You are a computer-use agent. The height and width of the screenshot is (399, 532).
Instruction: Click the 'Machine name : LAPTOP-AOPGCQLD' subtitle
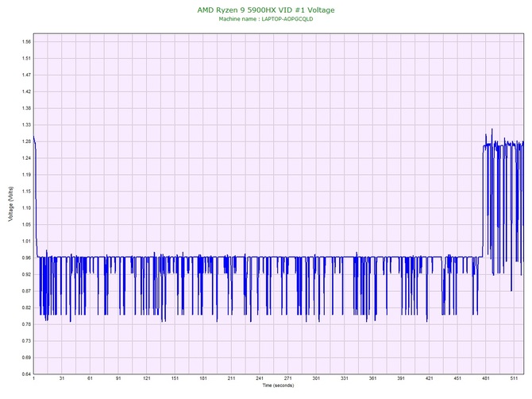tap(266, 19)
